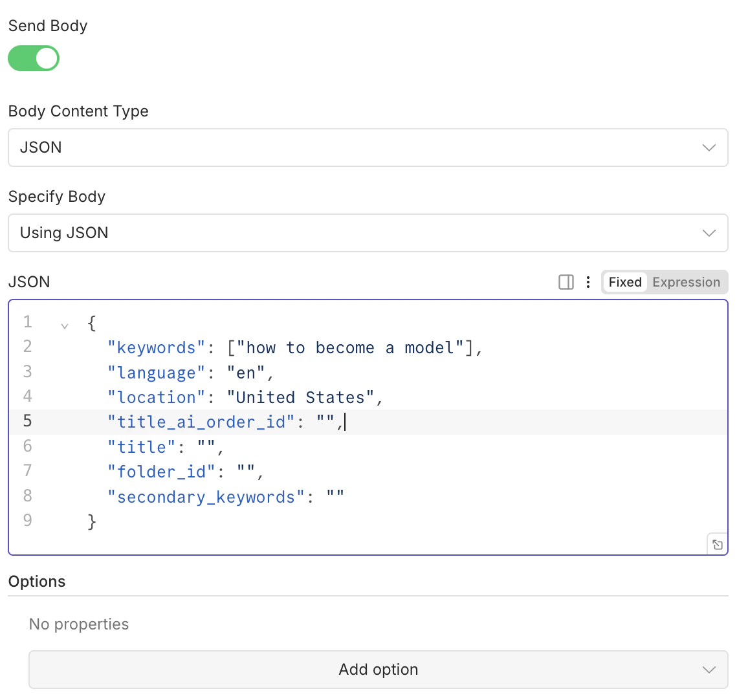Click the "location" United States line
Viewport: 748px width, 700px height.
point(245,397)
